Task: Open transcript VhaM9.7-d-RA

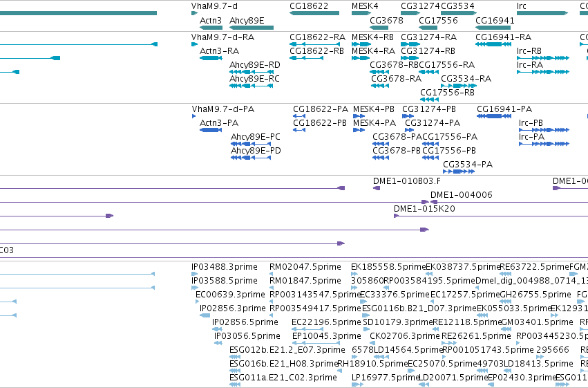Action: (x=222, y=37)
